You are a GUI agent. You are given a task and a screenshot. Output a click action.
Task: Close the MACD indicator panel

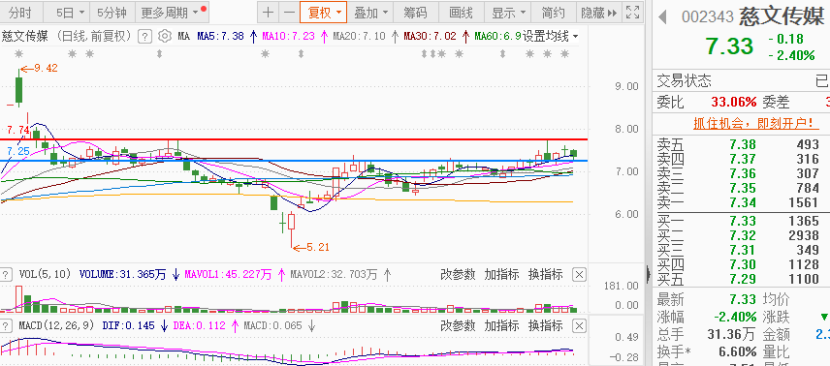tap(580, 325)
